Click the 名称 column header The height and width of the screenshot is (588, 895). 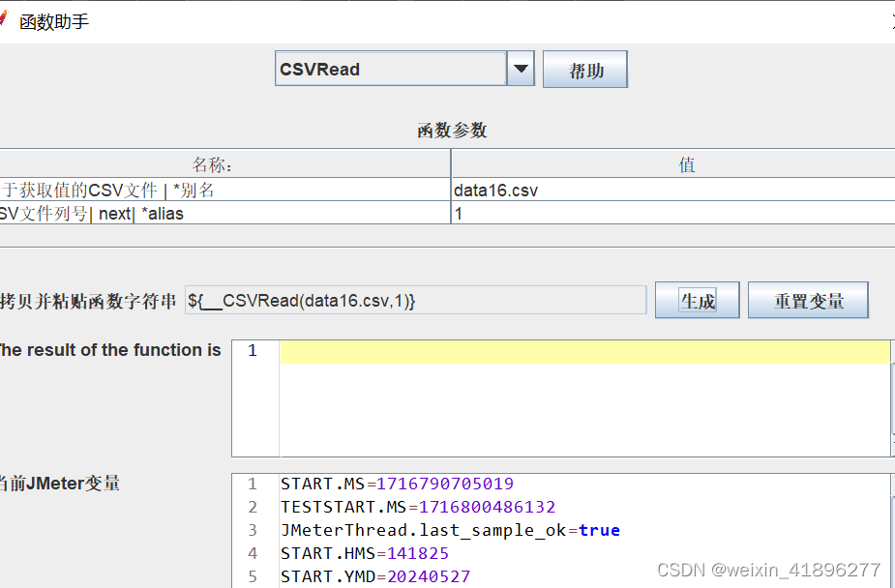(x=224, y=164)
